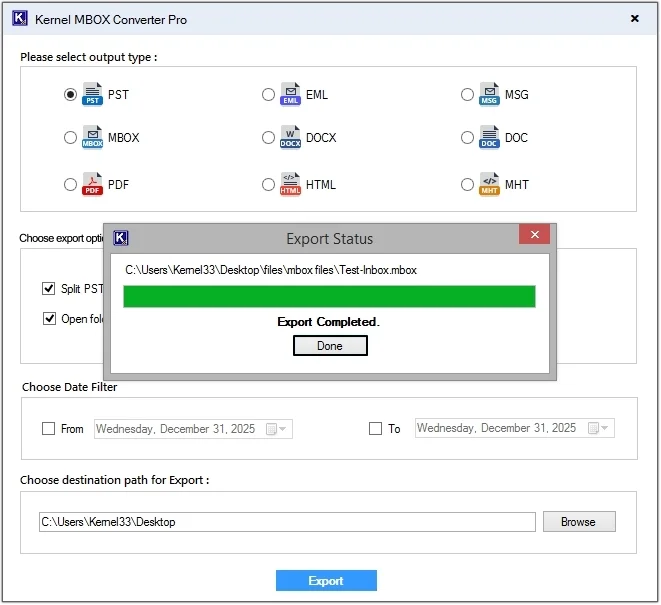Viewport: 661px width, 605px height.
Task: Close the Kernel MBOX Converter Pro window
Action: pyautogui.click(x=634, y=19)
